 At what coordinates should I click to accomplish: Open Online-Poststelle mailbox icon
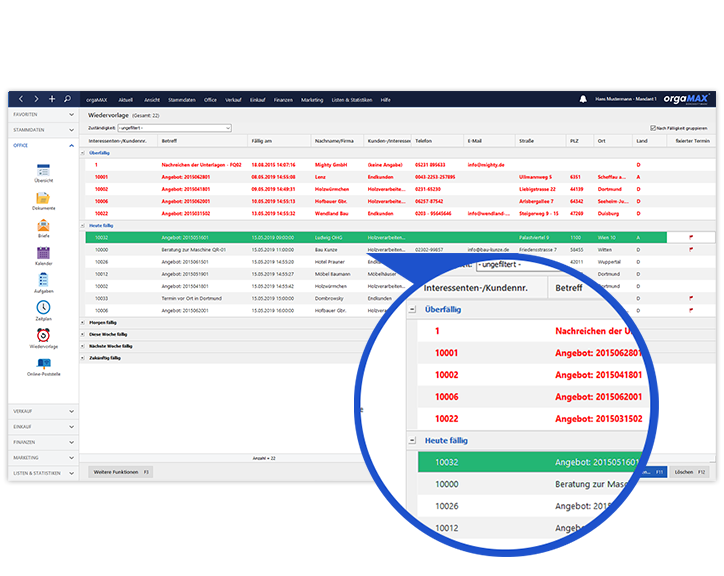[x=43, y=367]
